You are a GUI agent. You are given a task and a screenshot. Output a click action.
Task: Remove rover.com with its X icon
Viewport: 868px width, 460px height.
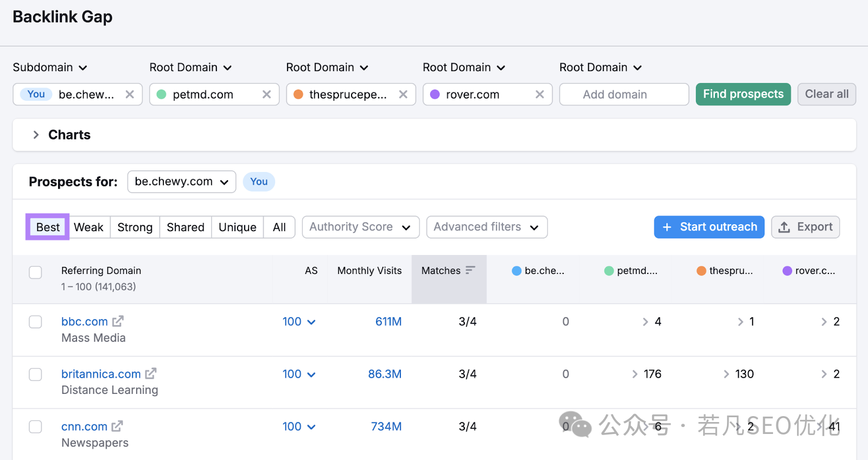click(540, 94)
